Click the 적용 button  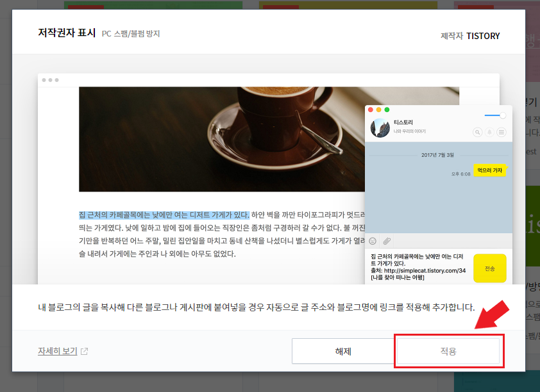pyautogui.click(x=448, y=350)
